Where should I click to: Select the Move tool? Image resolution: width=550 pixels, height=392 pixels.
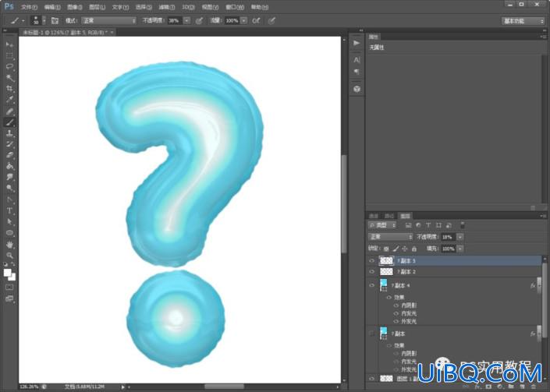pos(9,44)
